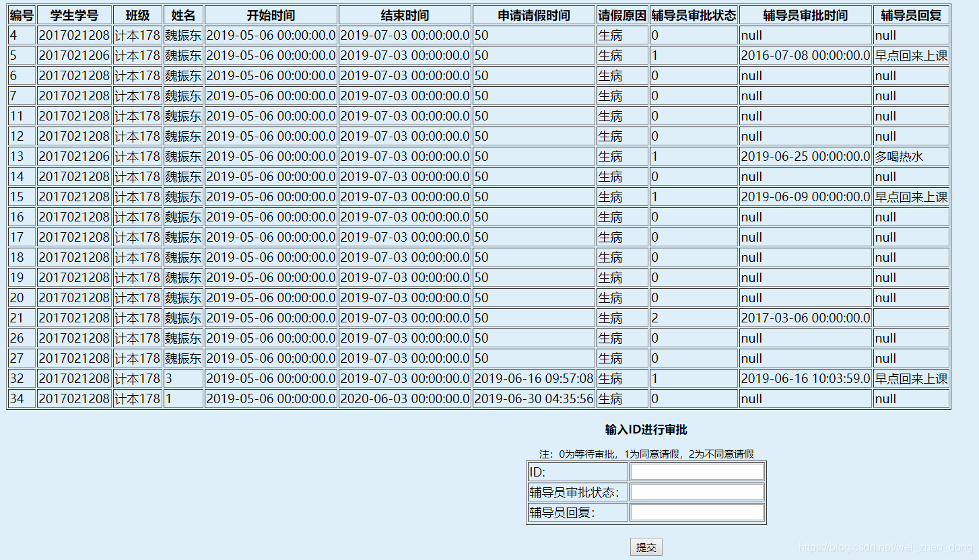Click name cell 1 in row 34
979x560 pixels.
(183, 398)
